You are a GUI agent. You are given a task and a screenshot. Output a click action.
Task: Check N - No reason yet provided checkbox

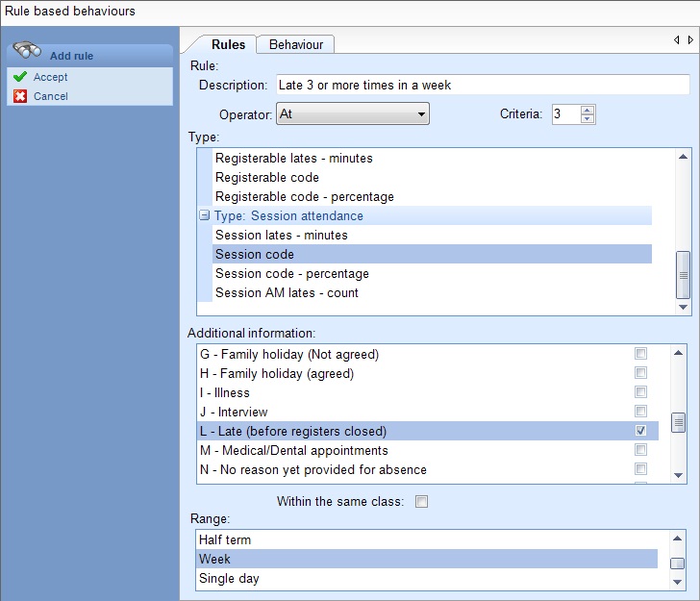tap(640, 469)
